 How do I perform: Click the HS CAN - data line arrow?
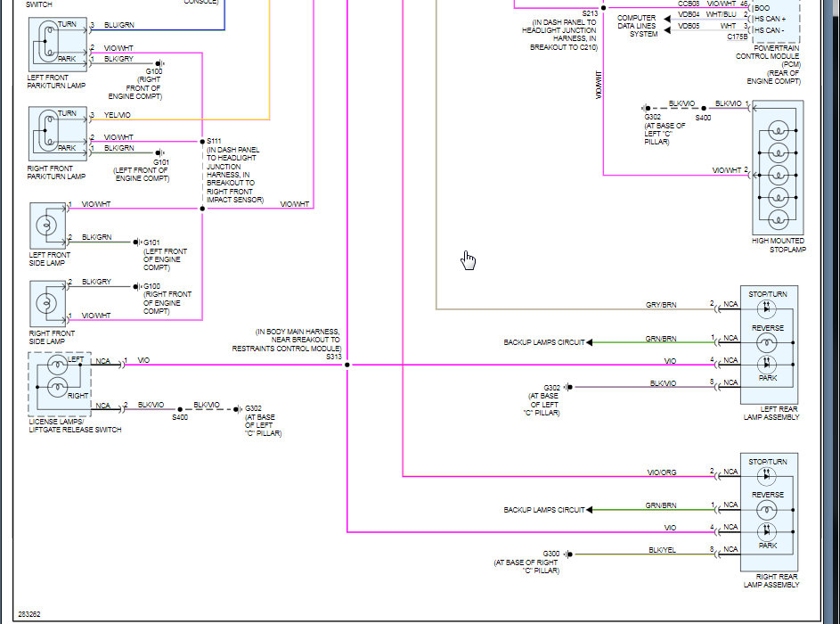click(x=667, y=30)
